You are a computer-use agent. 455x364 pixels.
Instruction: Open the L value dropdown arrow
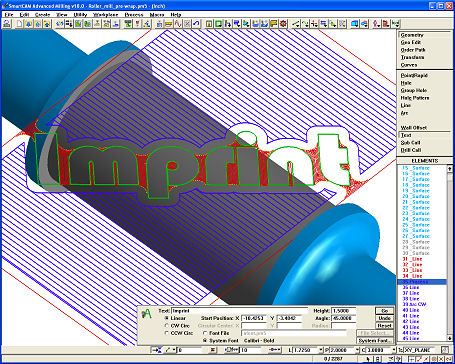(x=321, y=350)
